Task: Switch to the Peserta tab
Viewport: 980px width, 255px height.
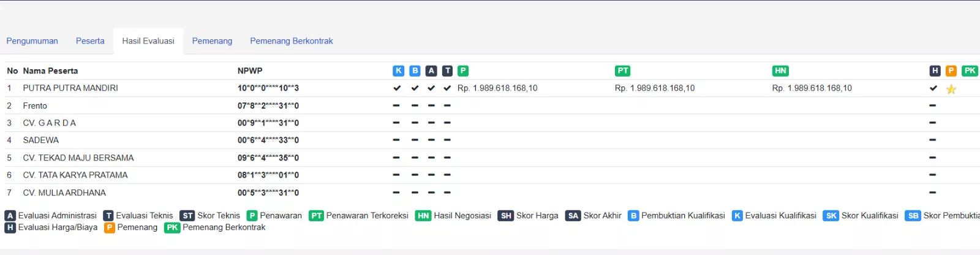Action: click(90, 41)
